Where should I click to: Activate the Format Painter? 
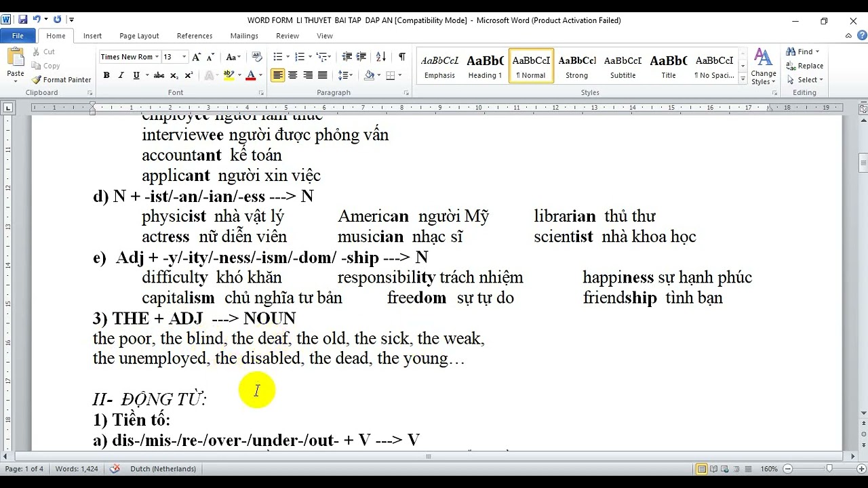(61, 80)
